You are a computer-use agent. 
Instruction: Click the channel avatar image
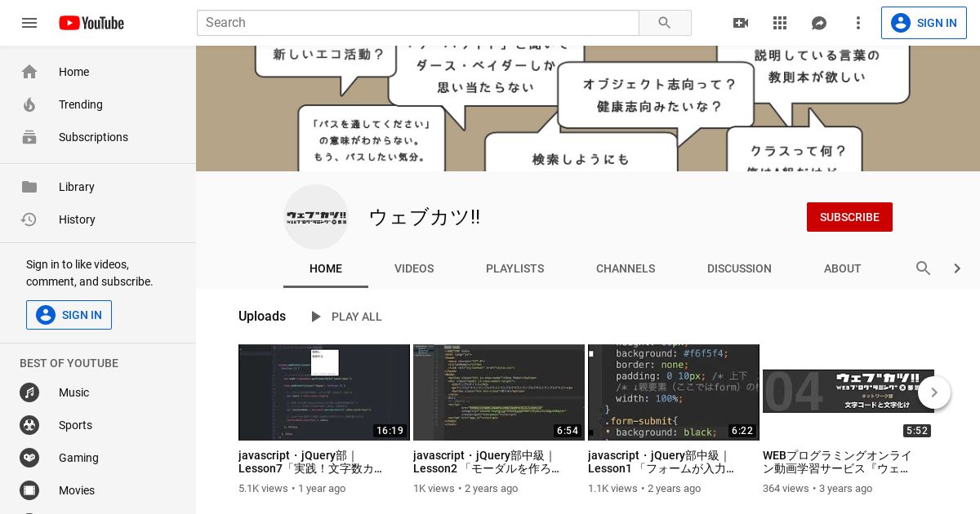[316, 217]
